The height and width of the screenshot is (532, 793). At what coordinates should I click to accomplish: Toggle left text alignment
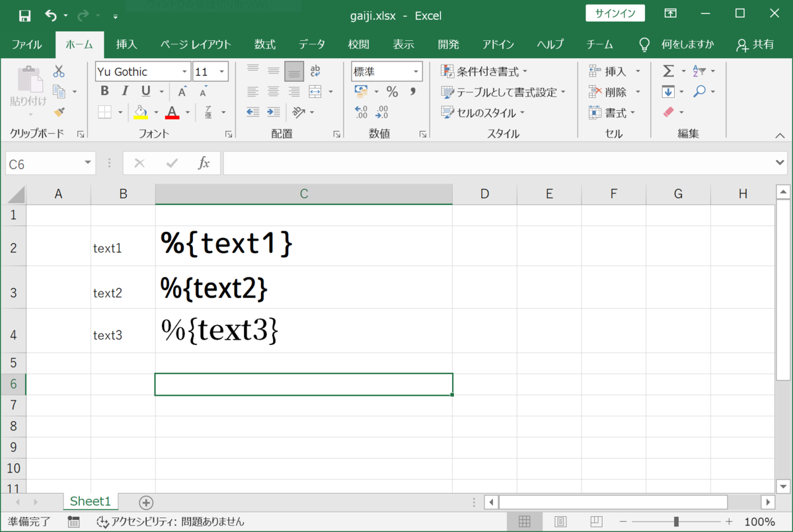[252, 92]
